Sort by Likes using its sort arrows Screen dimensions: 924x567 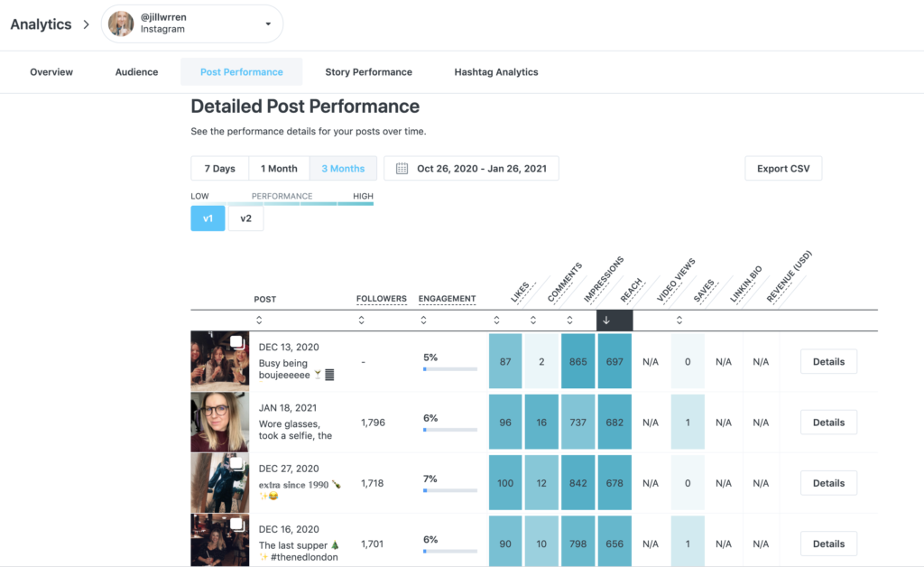pyautogui.click(x=496, y=321)
